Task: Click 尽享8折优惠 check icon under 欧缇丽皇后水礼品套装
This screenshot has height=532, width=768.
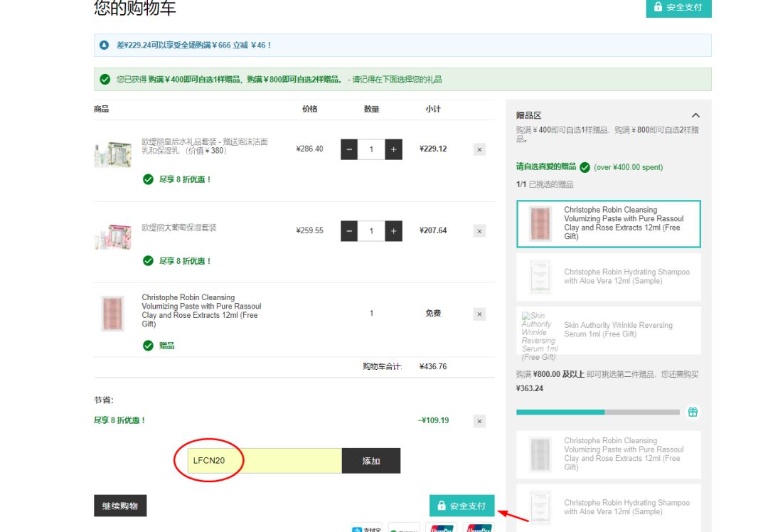Action: (x=148, y=179)
